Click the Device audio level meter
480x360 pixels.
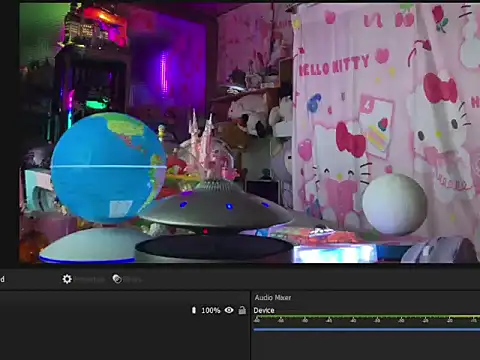[366, 316]
